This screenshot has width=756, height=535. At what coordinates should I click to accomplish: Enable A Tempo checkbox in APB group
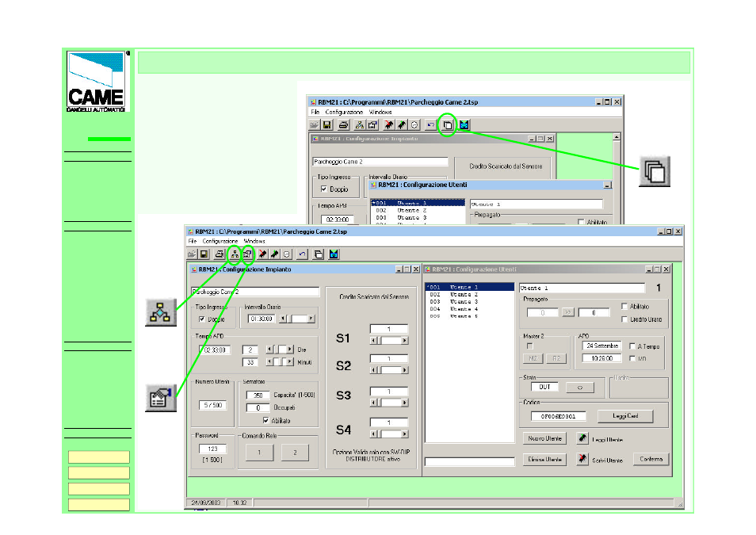pos(632,346)
